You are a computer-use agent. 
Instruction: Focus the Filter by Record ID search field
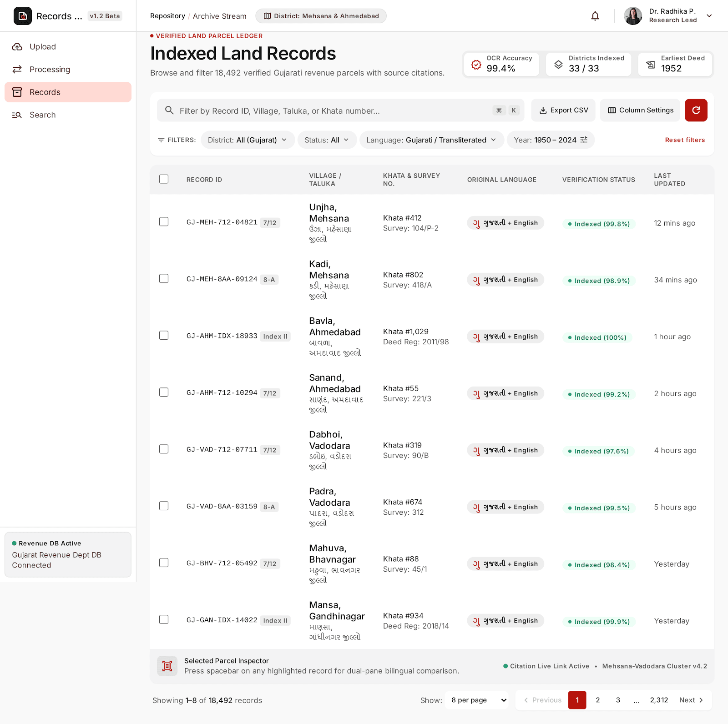tap(340, 111)
